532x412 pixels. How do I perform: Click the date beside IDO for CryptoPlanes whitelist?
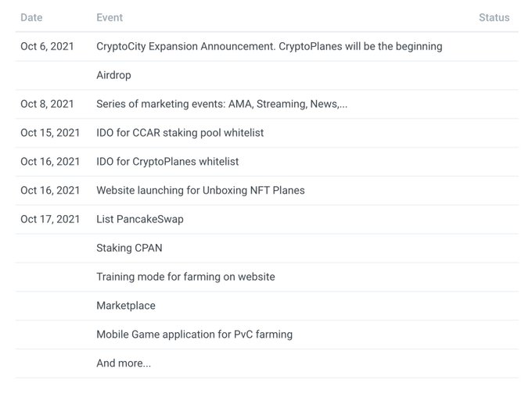(x=50, y=162)
